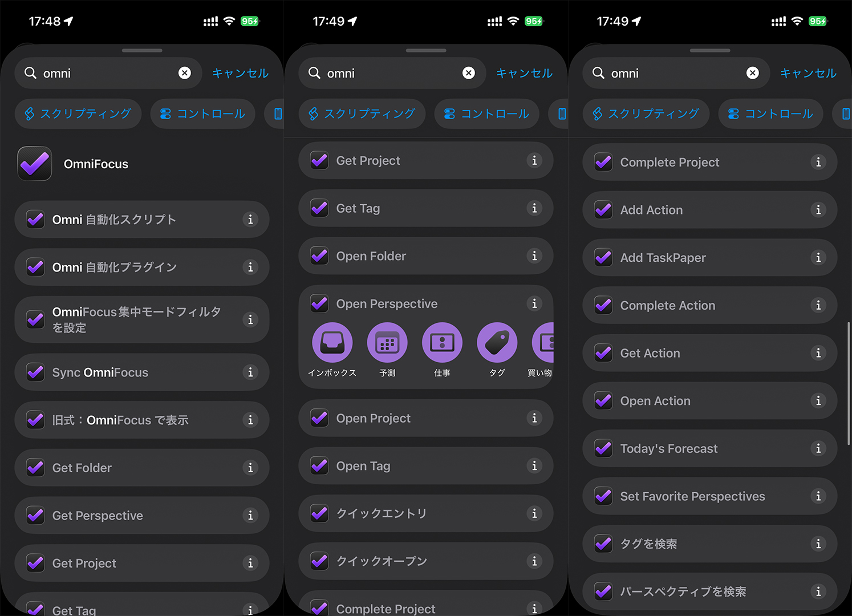Clear search text in left screen
The image size is (852, 616).
(185, 73)
